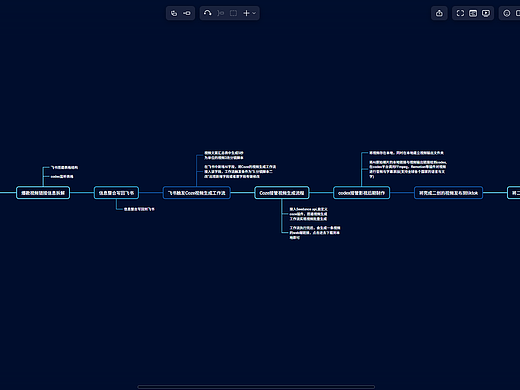The image size is (520, 390).
Task: Click the bottom three-line note under Coze node
Action: (315, 232)
